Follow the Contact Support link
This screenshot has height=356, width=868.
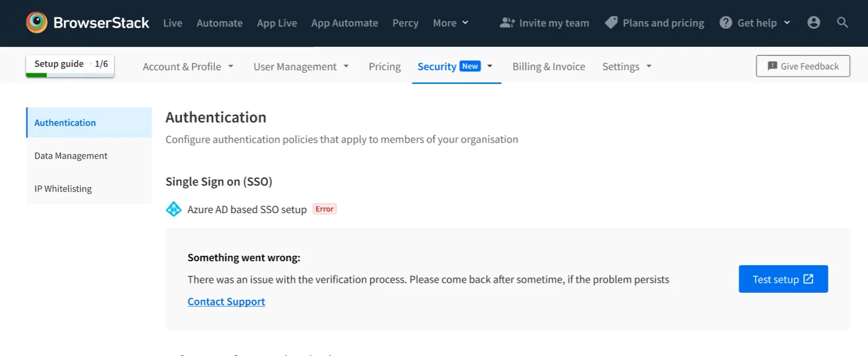(x=226, y=302)
